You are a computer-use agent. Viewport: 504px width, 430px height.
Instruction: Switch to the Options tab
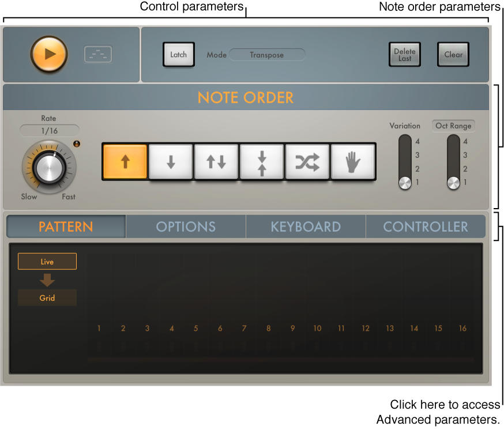(x=186, y=227)
